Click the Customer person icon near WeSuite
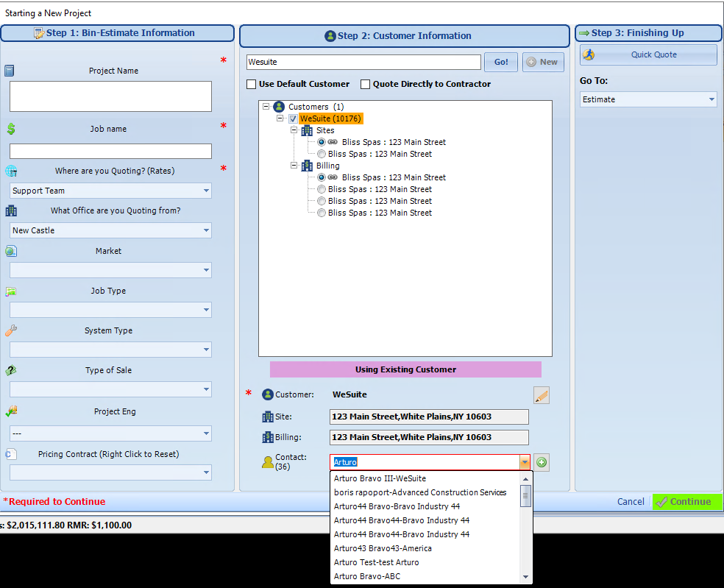This screenshot has height=588, width=724. [x=268, y=394]
